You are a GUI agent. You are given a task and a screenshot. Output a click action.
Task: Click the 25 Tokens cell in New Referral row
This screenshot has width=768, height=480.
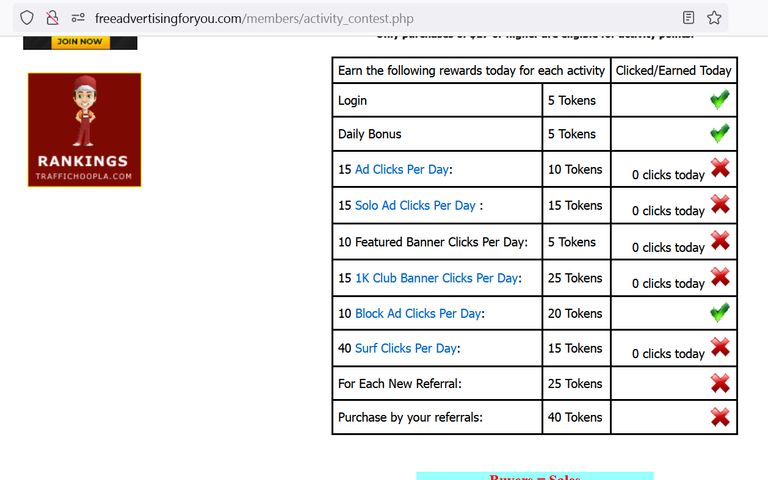575,384
